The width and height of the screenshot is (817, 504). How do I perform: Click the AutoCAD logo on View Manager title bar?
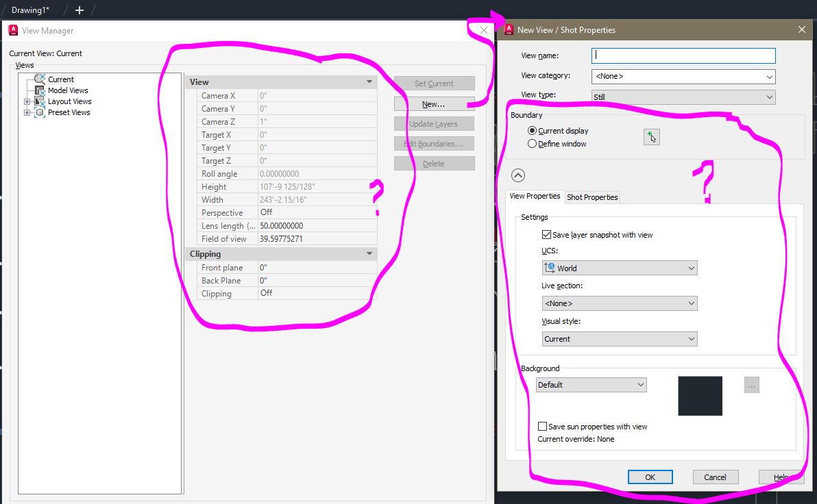(x=12, y=31)
